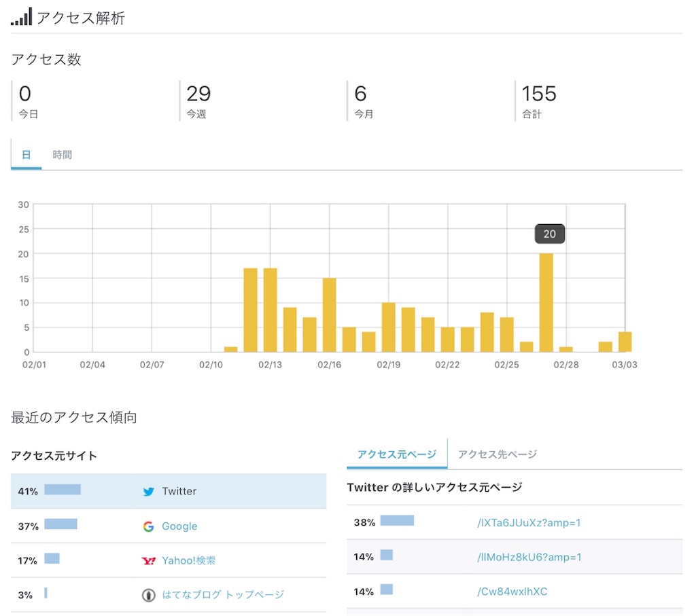Click the 今日 count of 0
This screenshot has height=616, width=696.
[x=25, y=94]
